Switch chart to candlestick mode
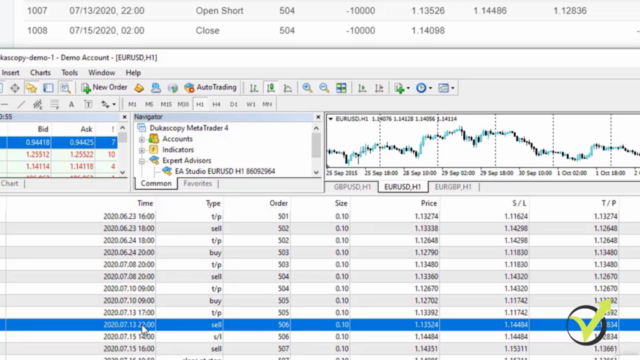Image resolution: width=640 pixels, height=360 pixels. coord(271,88)
